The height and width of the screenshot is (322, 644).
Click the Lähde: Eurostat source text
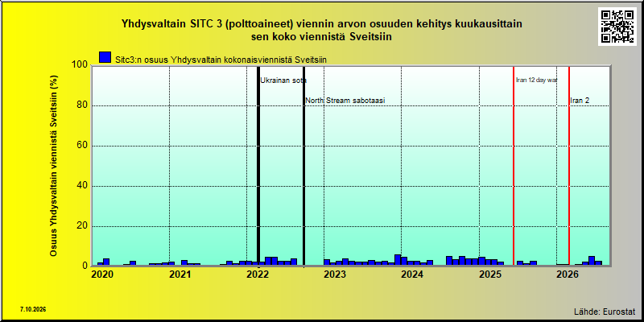605,311
